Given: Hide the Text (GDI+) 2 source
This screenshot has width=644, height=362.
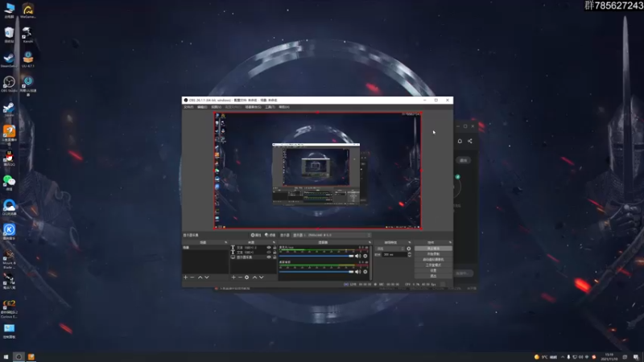Looking at the screenshot, I should point(269,248).
